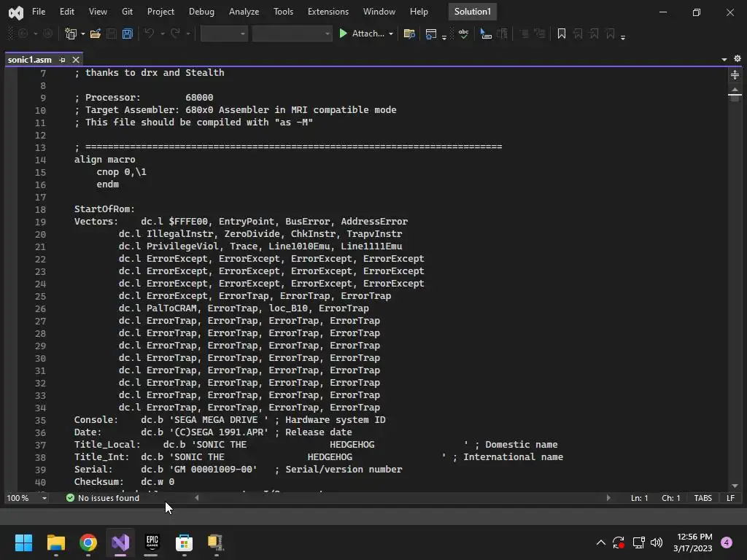
Task: Expand the Attach button dropdown arrow
Action: [x=391, y=34]
